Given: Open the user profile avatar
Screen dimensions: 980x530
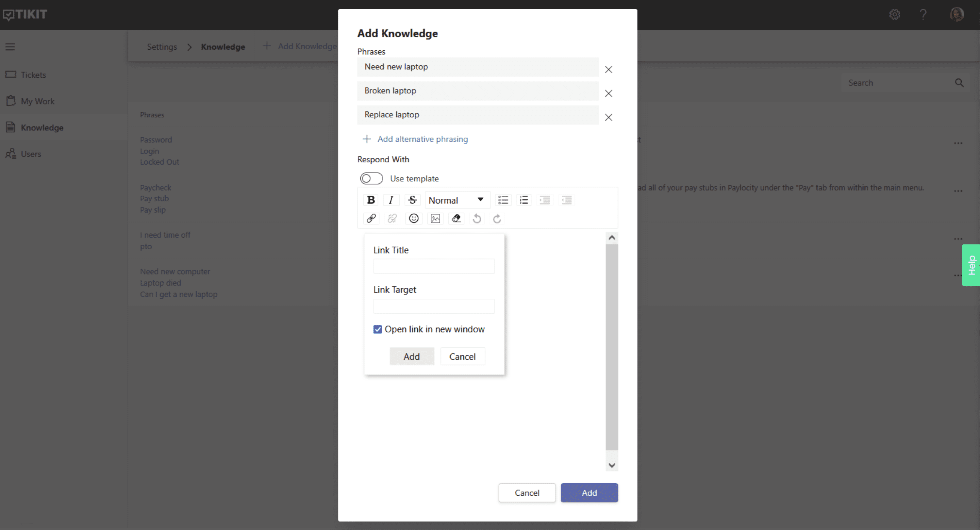Looking at the screenshot, I should pyautogui.click(x=956, y=14).
